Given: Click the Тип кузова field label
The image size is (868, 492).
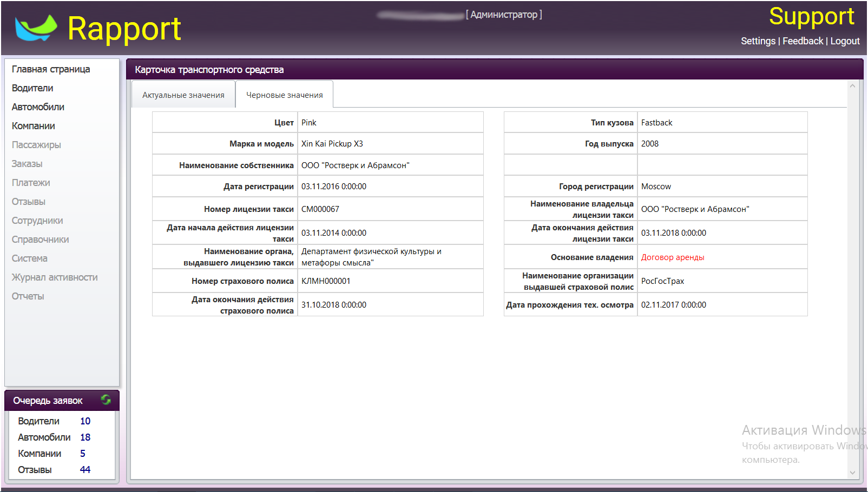Looking at the screenshot, I should pos(612,123).
